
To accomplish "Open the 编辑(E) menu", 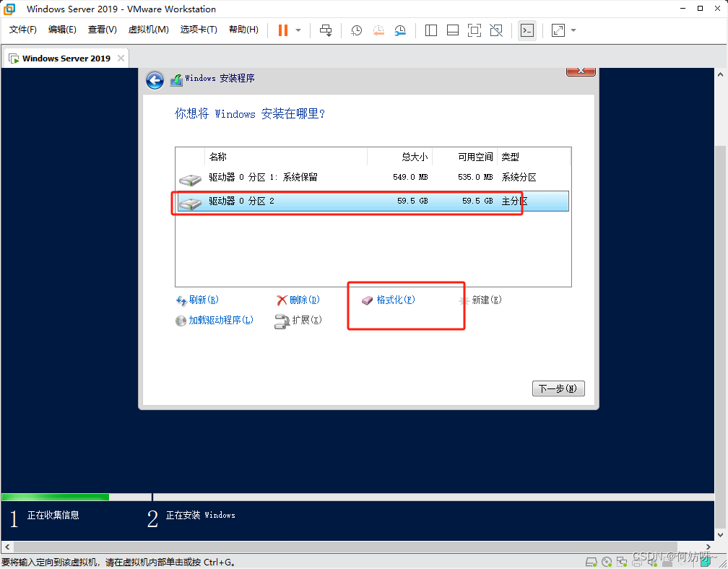I will click(x=62, y=30).
